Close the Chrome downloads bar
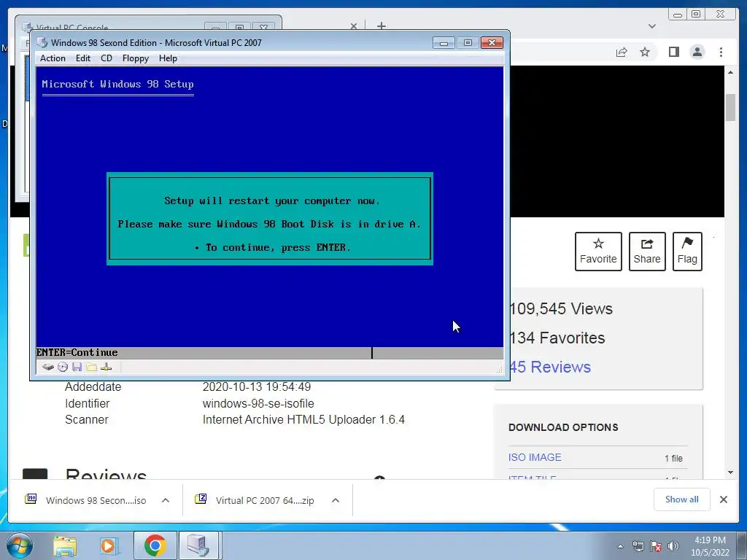The height and width of the screenshot is (560, 747). [723, 499]
